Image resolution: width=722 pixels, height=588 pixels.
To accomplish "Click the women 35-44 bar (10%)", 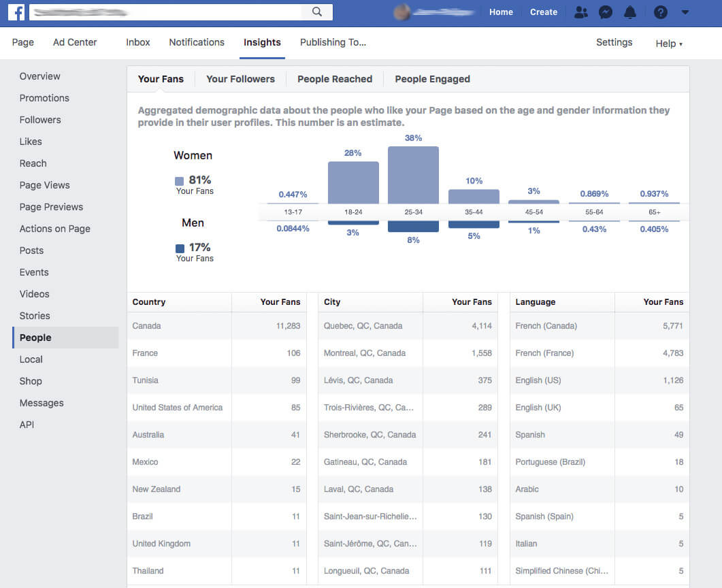I will [x=474, y=196].
